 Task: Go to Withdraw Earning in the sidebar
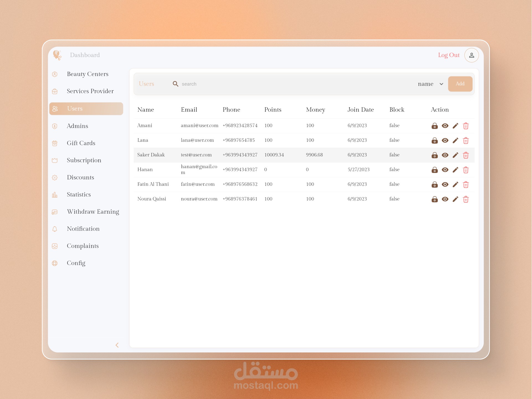tap(93, 212)
